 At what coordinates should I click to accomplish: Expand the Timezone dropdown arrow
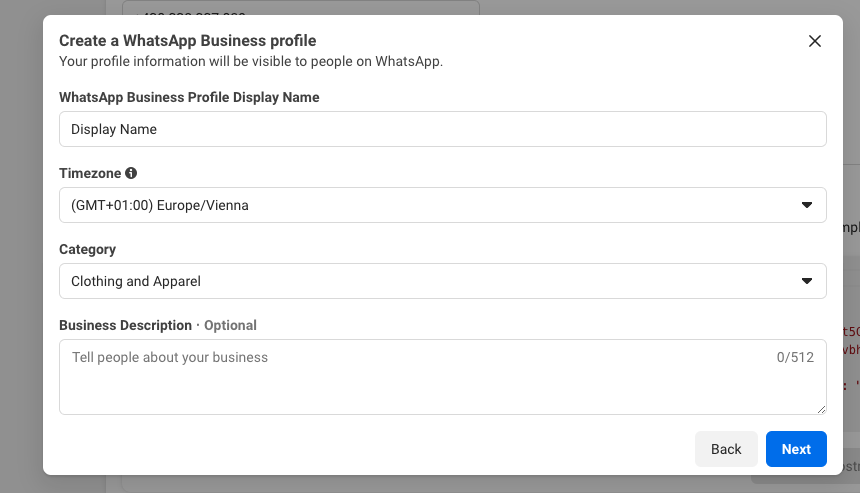(807, 205)
